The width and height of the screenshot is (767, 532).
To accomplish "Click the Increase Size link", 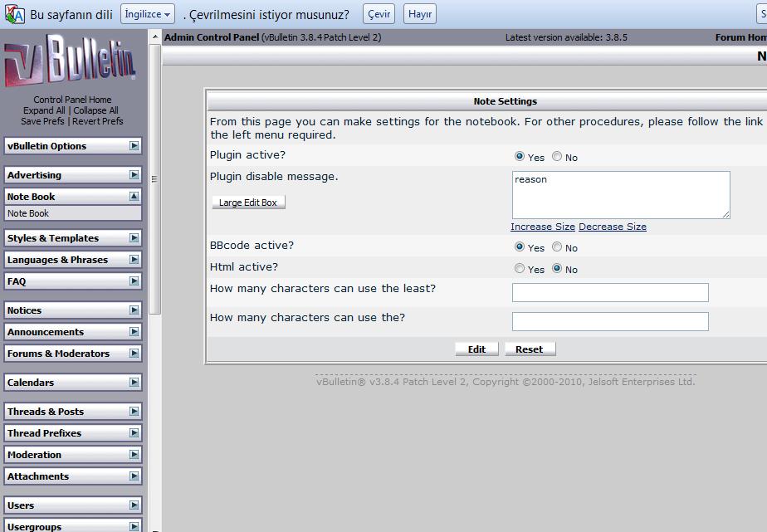I will (543, 227).
